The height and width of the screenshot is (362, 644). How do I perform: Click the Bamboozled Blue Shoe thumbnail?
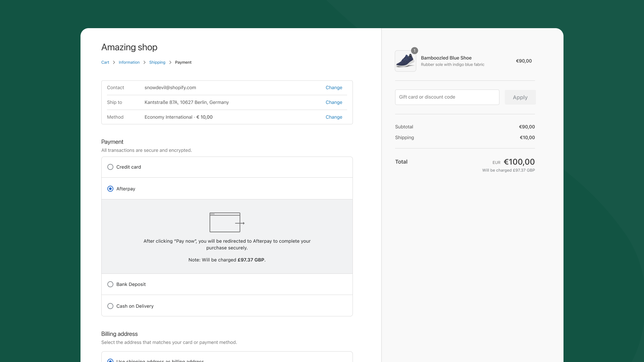coord(405,61)
